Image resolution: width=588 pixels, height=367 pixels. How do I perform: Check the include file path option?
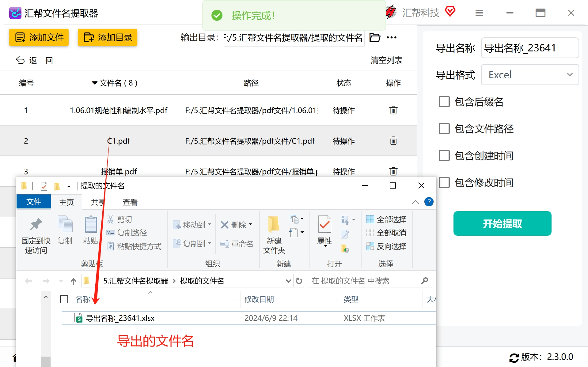(444, 129)
